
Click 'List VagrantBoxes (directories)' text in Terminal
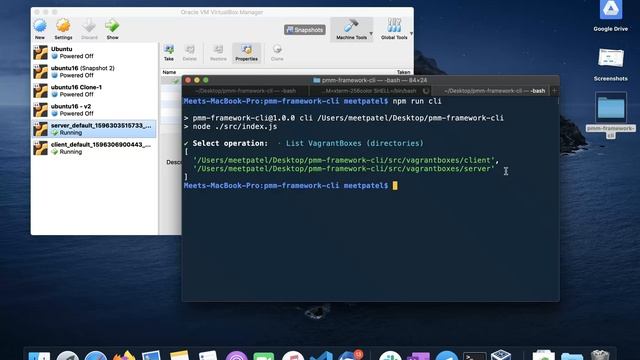pos(354,143)
